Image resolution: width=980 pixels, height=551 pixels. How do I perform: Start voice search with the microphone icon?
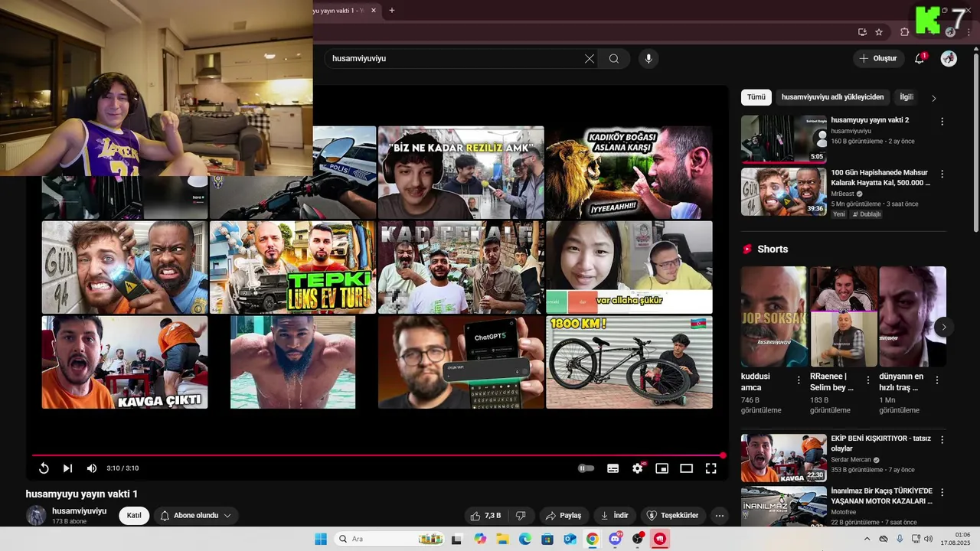(x=648, y=58)
